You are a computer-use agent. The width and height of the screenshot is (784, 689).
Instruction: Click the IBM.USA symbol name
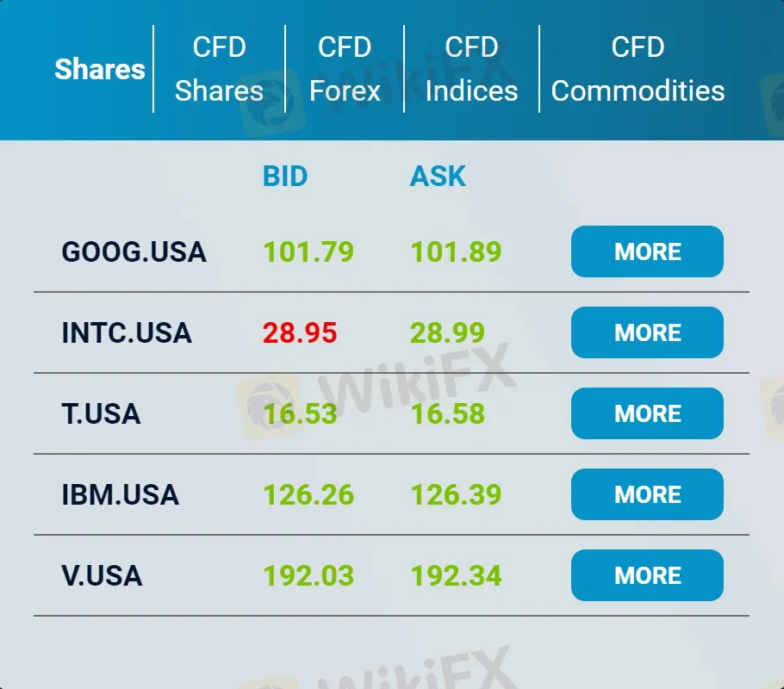click(121, 495)
